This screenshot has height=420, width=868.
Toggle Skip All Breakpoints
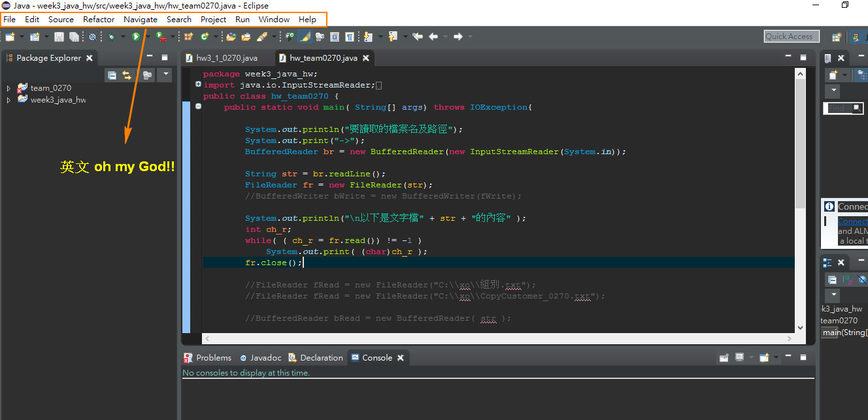92,37
